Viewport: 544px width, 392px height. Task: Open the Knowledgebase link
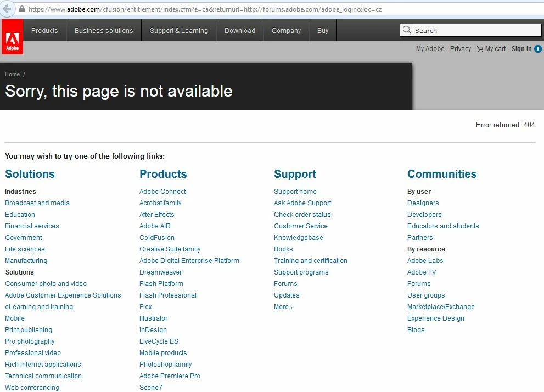[x=299, y=238]
